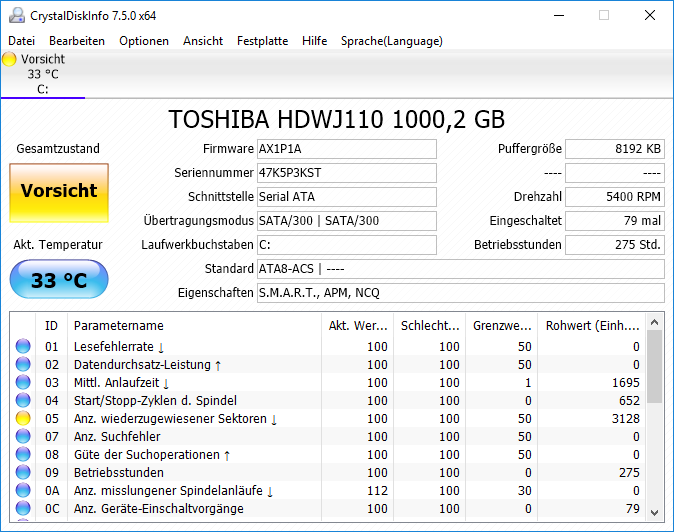The height and width of the screenshot is (532, 674).
Task: Select Anz. misslungener Spindelanläufe row
Action: (328, 491)
